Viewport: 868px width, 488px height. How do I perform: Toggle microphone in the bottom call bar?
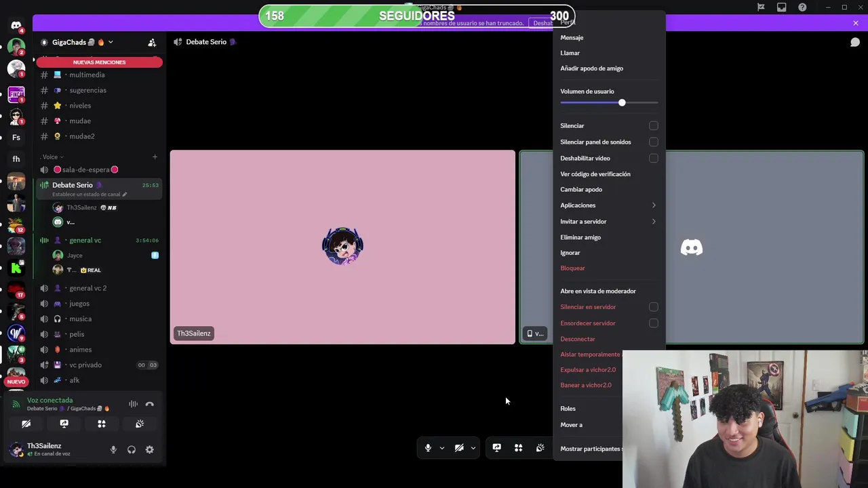coord(428,448)
